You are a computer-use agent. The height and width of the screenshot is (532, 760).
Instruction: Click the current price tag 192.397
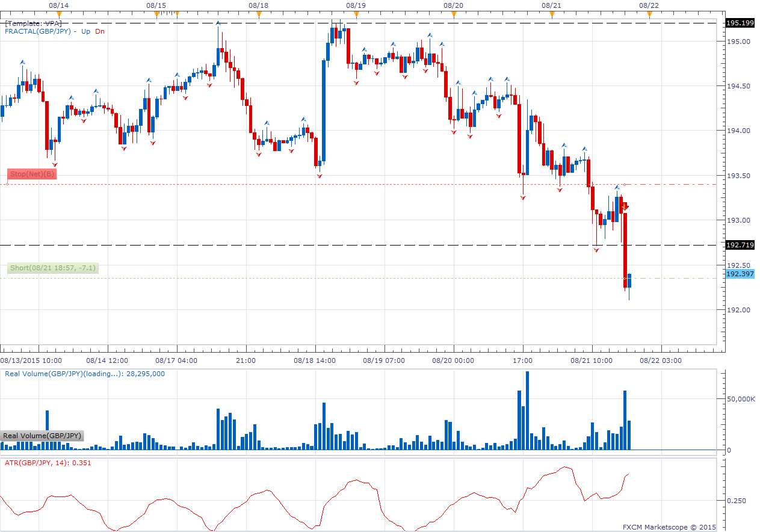(x=740, y=274)
